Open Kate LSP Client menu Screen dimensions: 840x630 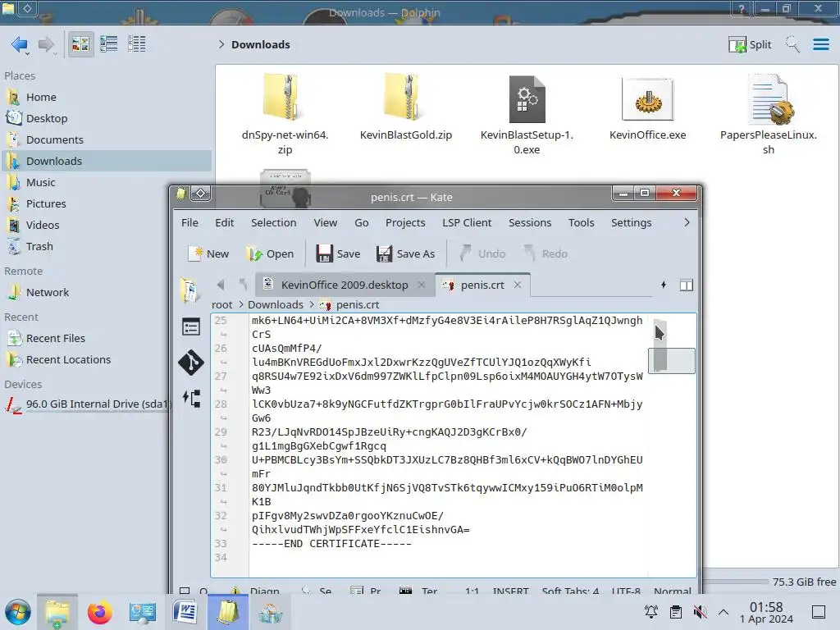[467, 223]
